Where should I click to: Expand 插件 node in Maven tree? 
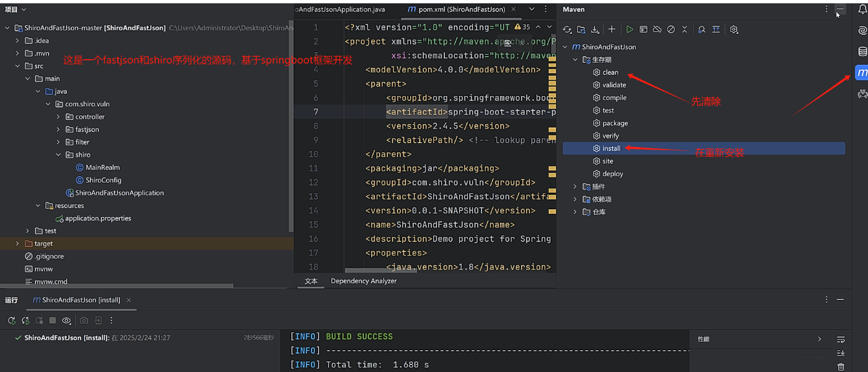tap(575, 187)
